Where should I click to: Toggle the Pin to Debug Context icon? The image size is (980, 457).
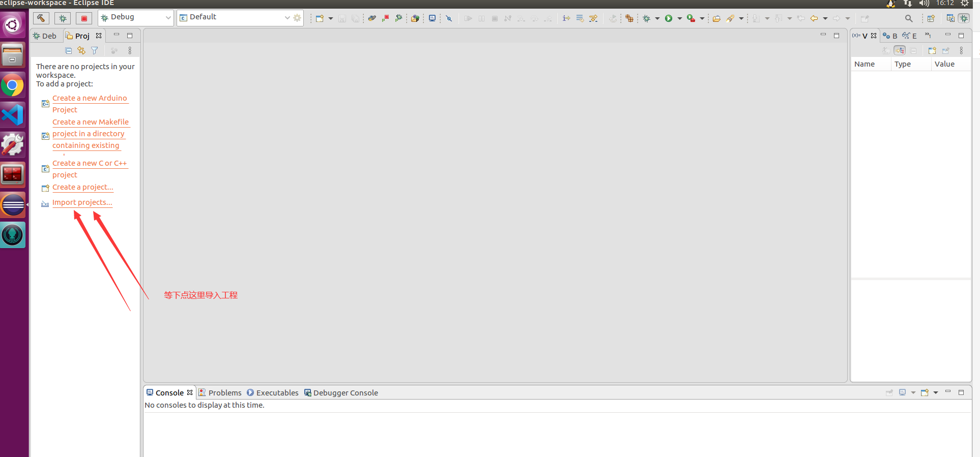pyautogui.click(x=946, y=50)
